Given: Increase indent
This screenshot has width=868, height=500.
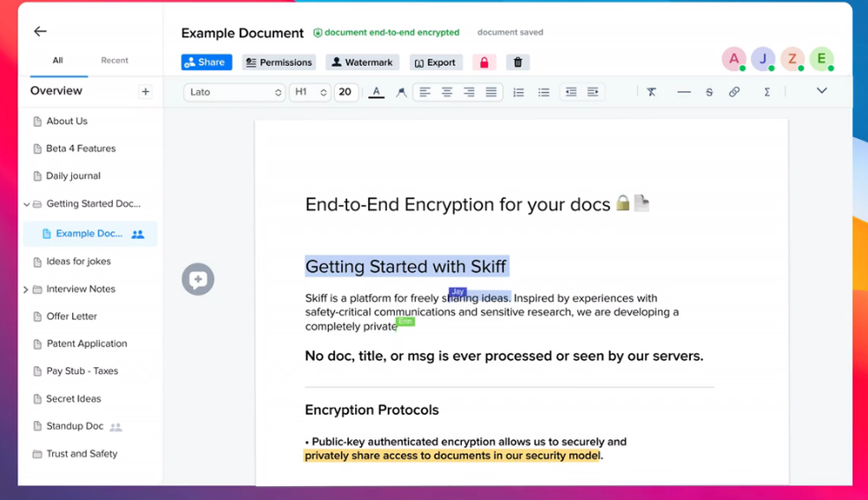Looking at the screenshot, I should click(593, 92).
